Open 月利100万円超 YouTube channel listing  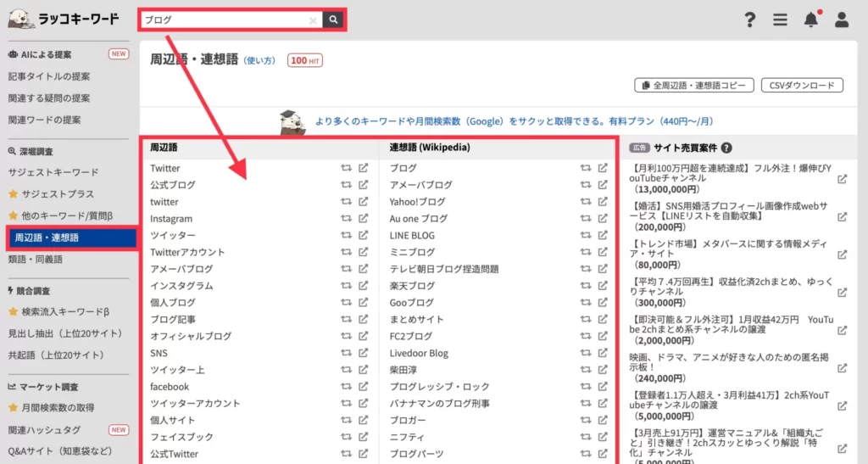(x=730, y=178)
